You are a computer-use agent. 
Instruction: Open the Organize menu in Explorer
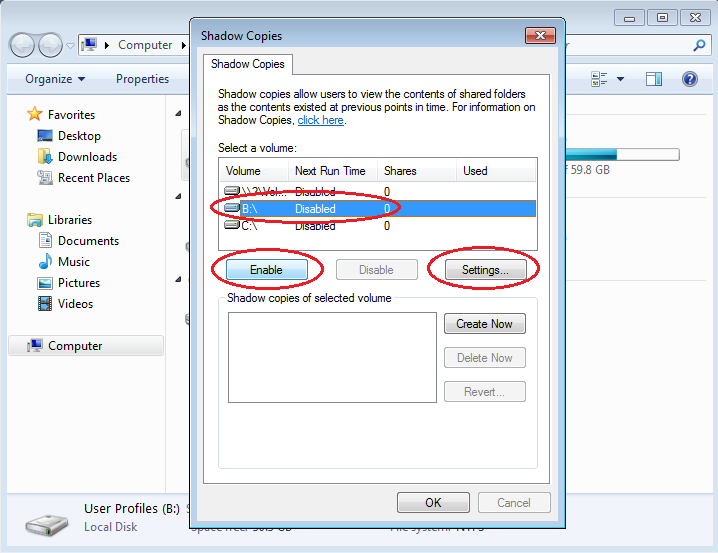(55, 79)
